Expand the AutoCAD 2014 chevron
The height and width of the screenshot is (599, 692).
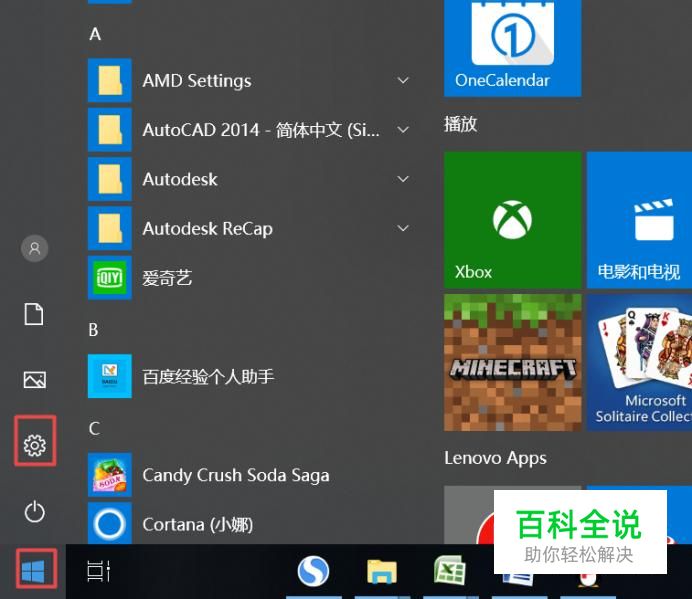click(403, 130)
